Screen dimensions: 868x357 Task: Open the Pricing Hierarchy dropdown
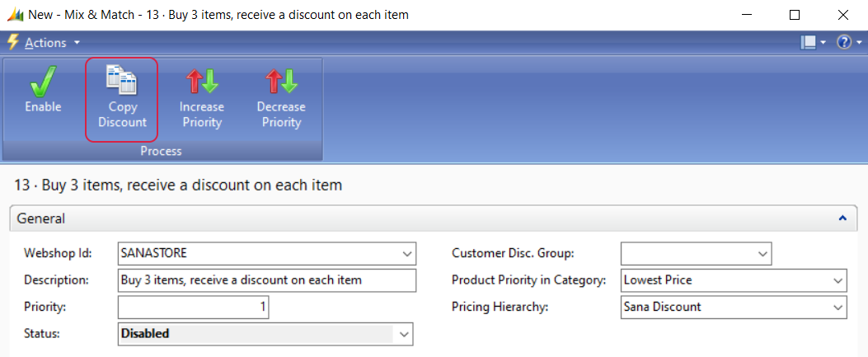click(x=838, y=308)
